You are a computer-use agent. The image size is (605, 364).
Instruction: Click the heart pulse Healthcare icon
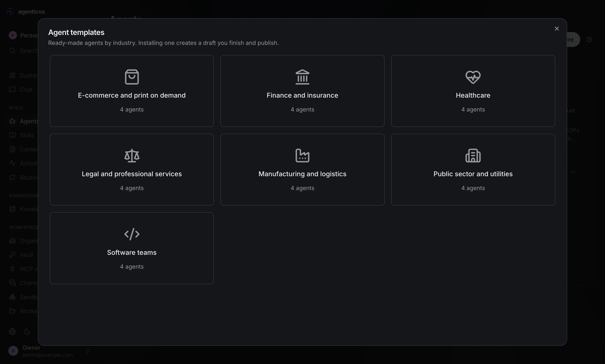(473, 77)
